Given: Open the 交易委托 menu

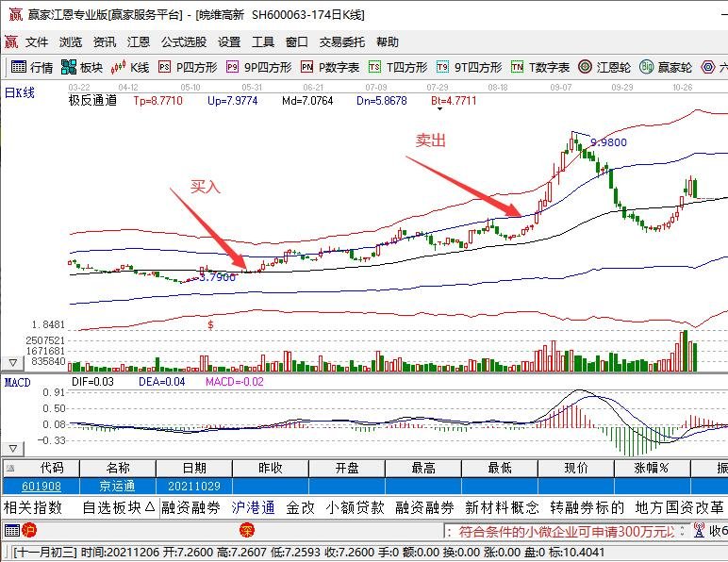Looking at the screenshot, I should point(342,42).
